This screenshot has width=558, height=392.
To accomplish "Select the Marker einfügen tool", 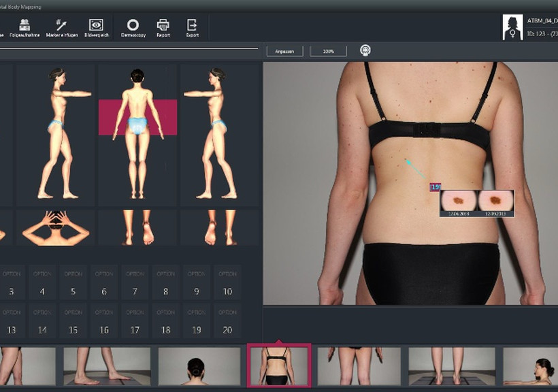I will (x=61, y=27).
